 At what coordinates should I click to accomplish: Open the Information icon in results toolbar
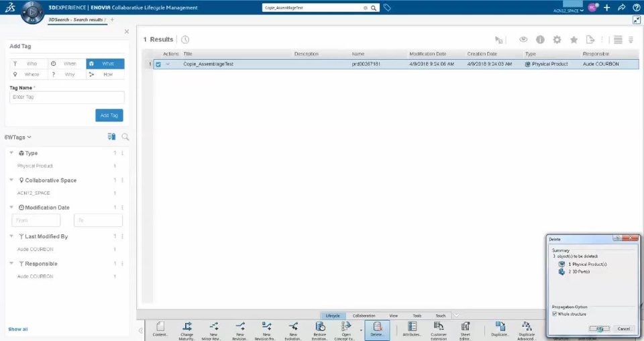(540, 40)
